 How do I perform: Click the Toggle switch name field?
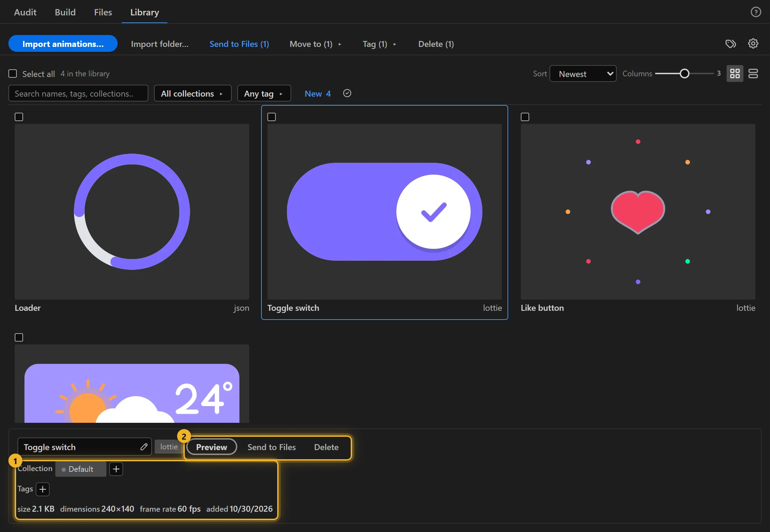[84, 447]
